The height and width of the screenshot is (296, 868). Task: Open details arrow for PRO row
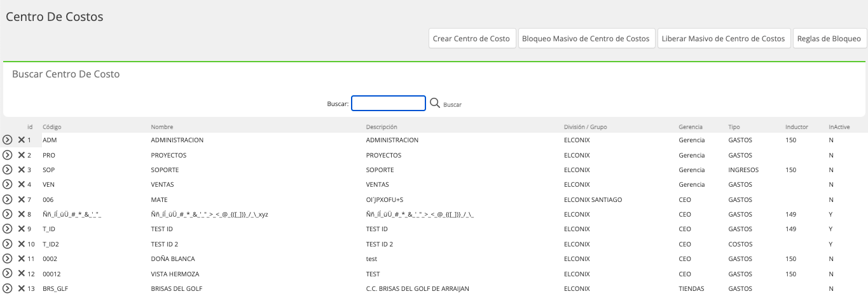[8, 155]
